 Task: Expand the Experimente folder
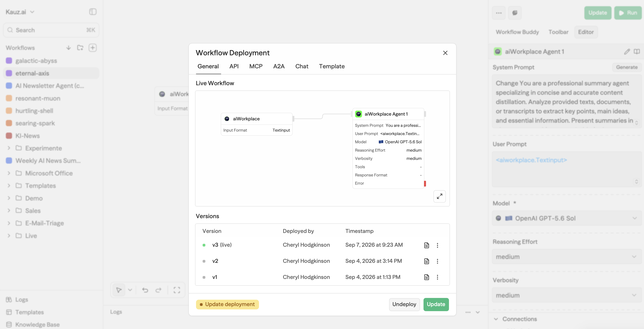(9, 148)
